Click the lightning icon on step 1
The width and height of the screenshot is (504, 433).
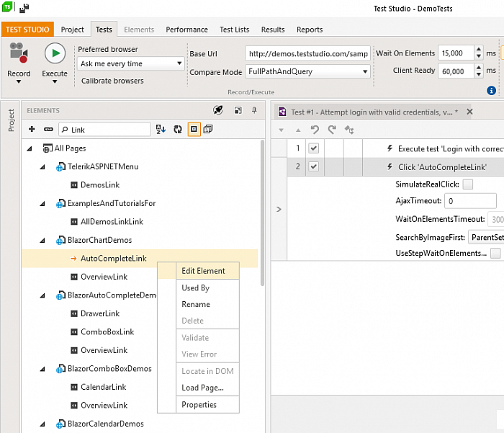click(390, 148)
